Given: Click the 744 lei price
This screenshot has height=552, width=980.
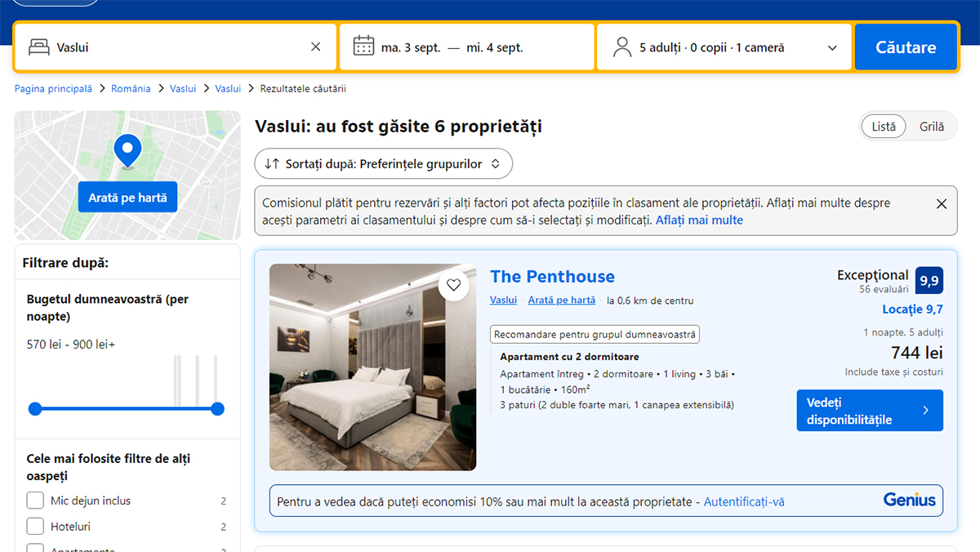Looking at the screenshot, I should point(917,353).
